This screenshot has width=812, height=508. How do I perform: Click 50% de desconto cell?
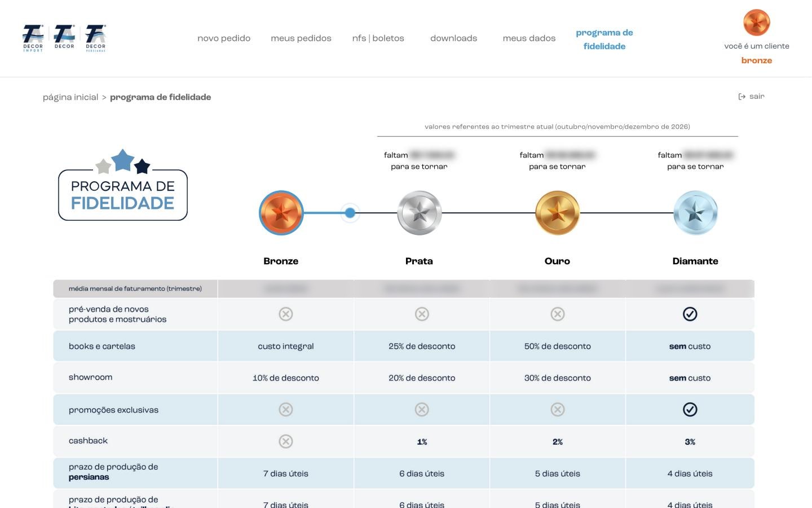coord(558,346)
